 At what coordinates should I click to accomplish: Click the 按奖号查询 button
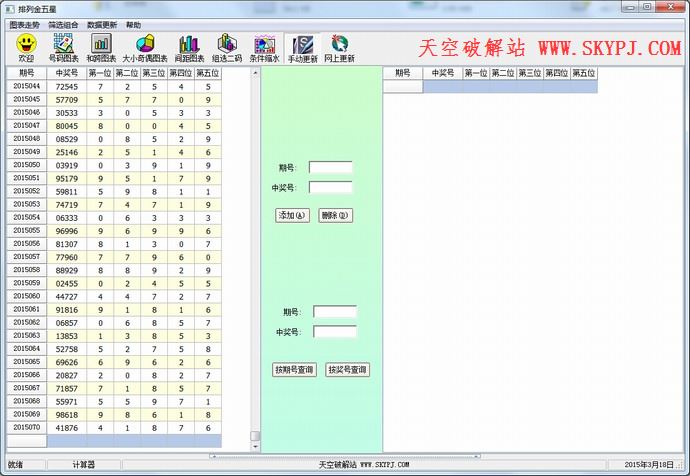click(x=347, y=370)
